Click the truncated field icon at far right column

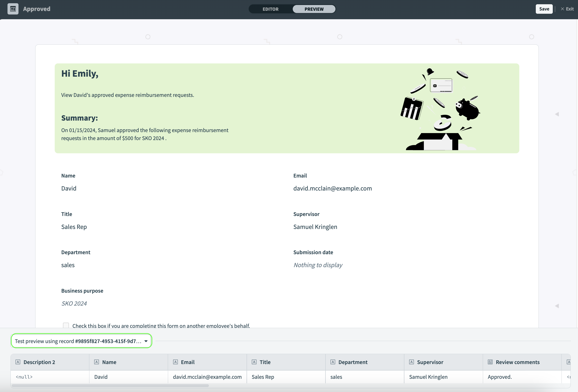click(x=569, y=362)
